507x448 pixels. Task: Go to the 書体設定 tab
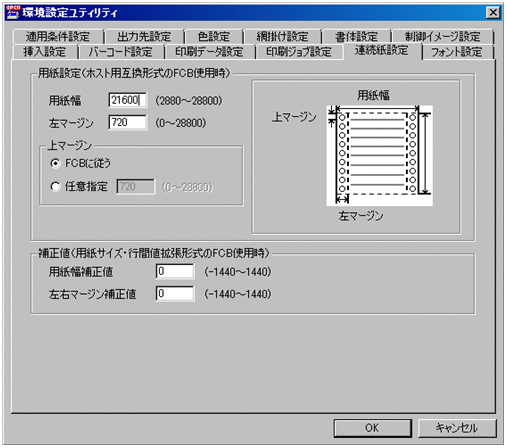[x=356, y=36]
